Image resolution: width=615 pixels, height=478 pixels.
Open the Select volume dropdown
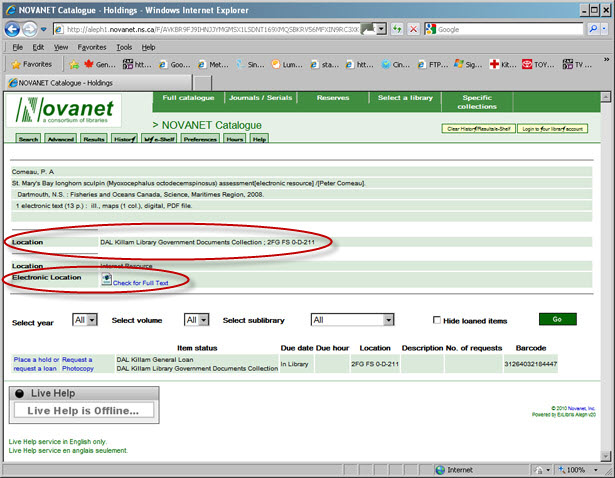(x=196, y=320)
